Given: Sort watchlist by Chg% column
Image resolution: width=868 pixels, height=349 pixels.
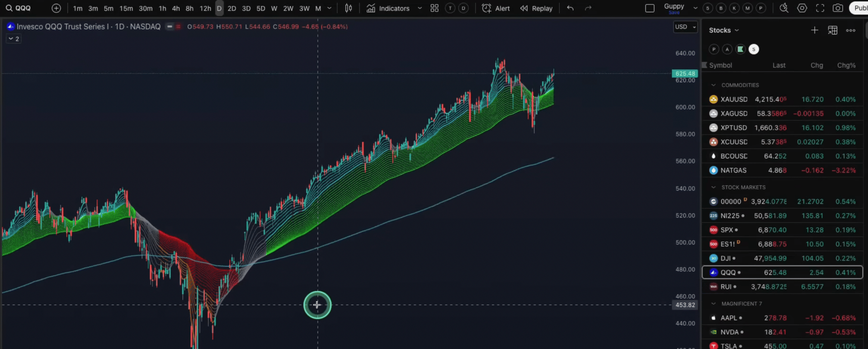Looking at the screenshot, I should click(x=846, y=65).
